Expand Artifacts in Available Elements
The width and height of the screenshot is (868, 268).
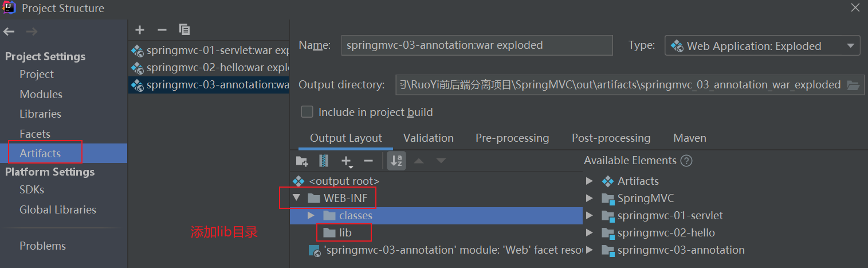pos(589,181)
